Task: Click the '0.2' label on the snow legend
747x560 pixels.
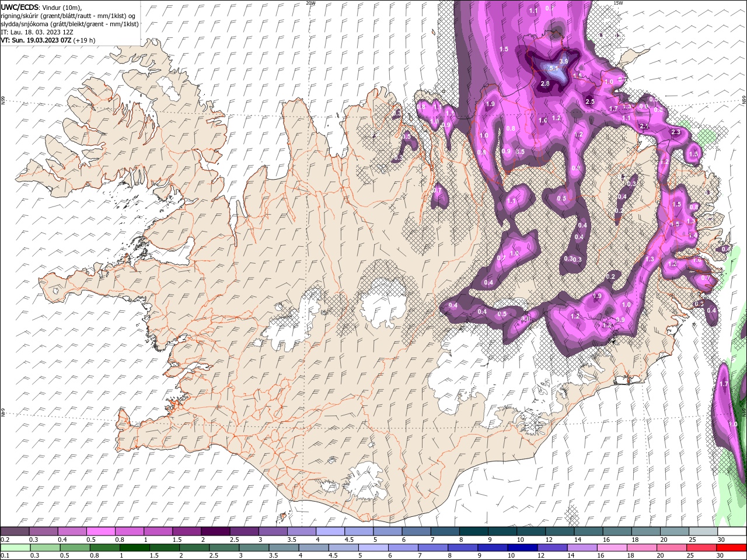Action: (5, 540)
